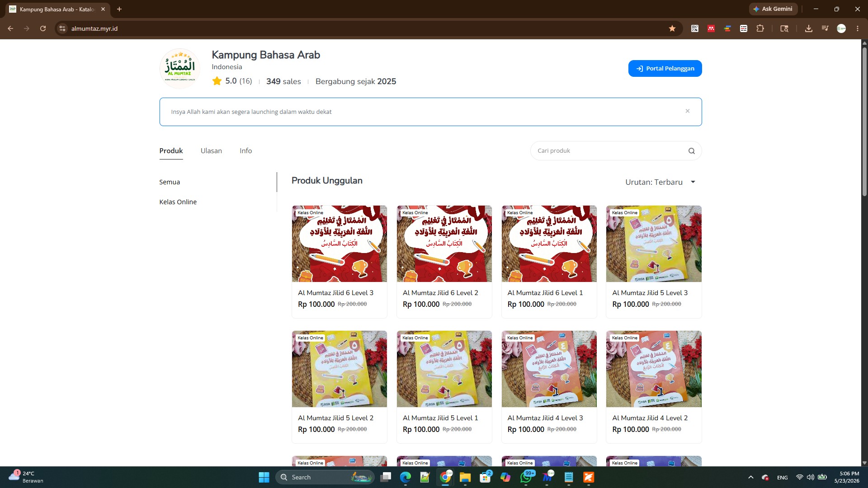Open the Urutan: Terbaru sort dropdown

[x=660, y=182]
